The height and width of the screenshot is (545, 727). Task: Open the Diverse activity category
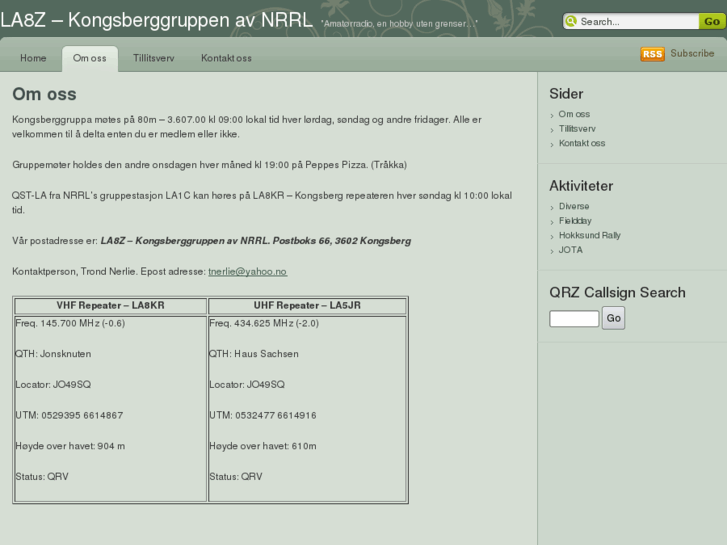[574, 206]
